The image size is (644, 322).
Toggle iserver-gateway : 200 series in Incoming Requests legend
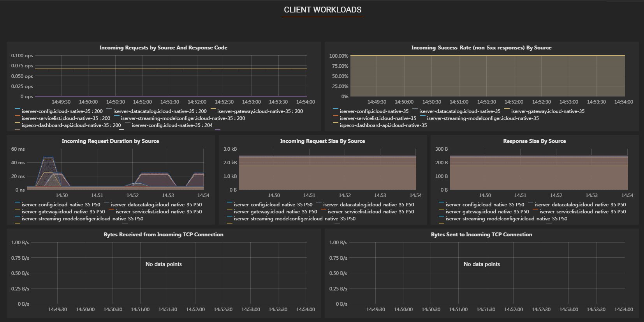click(260, 111)
